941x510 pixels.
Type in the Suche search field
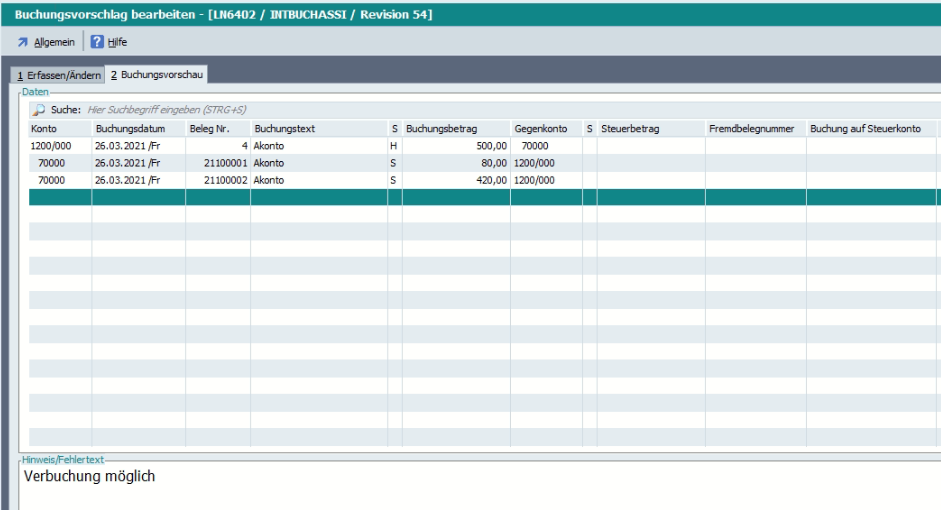point(200,109)
